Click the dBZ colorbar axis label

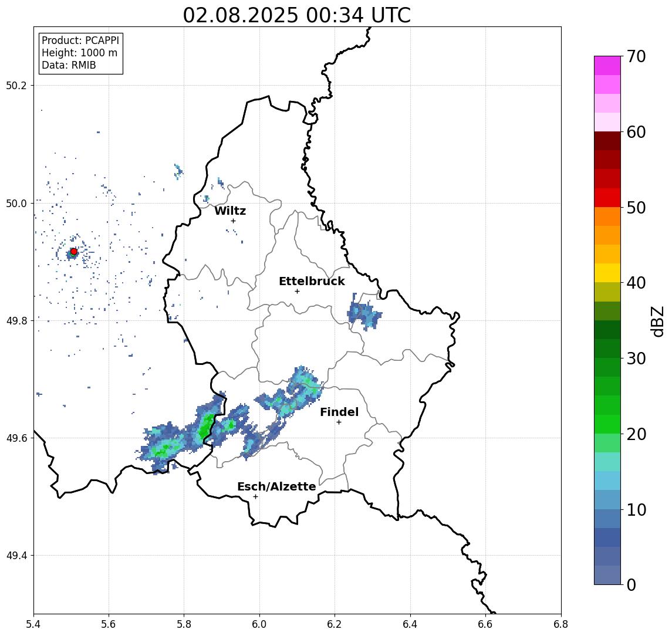pos(657,322)
